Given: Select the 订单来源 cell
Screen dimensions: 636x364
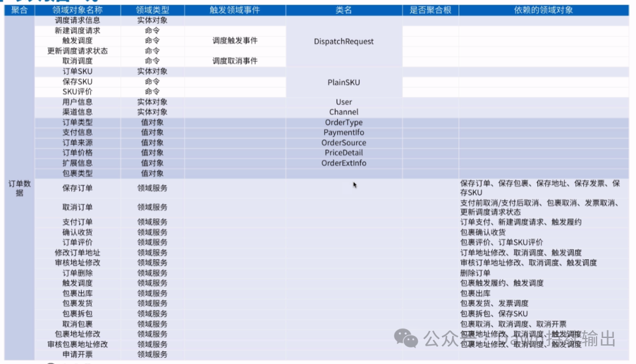Looking at the screenshot, I should click(78, 143).
